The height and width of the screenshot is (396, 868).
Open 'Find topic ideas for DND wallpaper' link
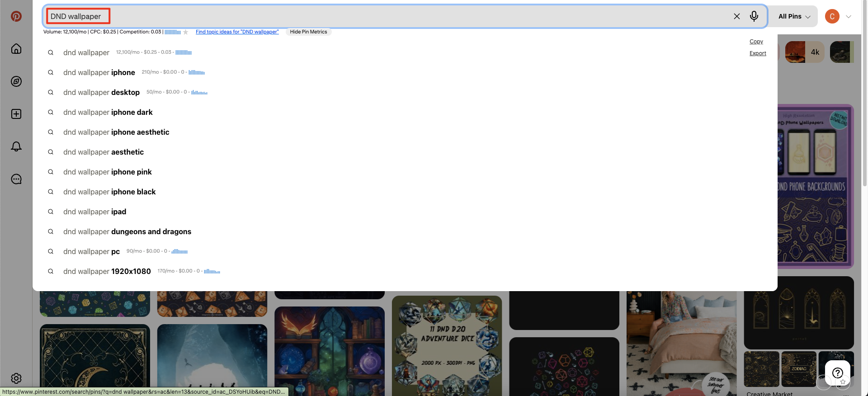[x=237, y=32]
